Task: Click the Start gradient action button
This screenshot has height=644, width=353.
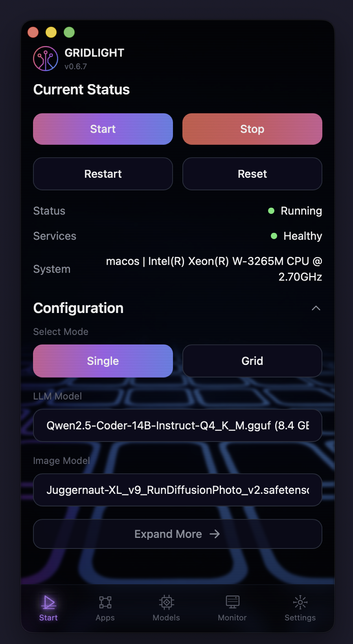Action: pyautogui.click(x=103, y=129)
